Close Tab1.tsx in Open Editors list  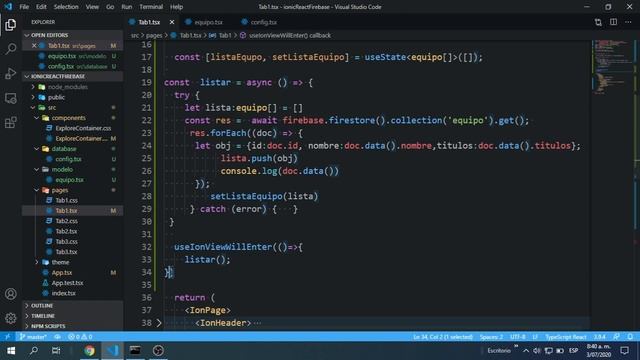pos(34,46)
